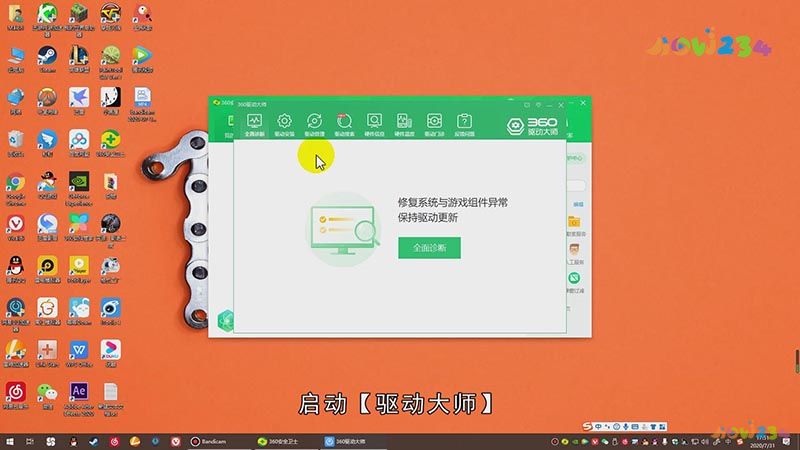800x450 pixels.
Task: Open the Overwatch desktop shortcut
Action: (47, 101)
